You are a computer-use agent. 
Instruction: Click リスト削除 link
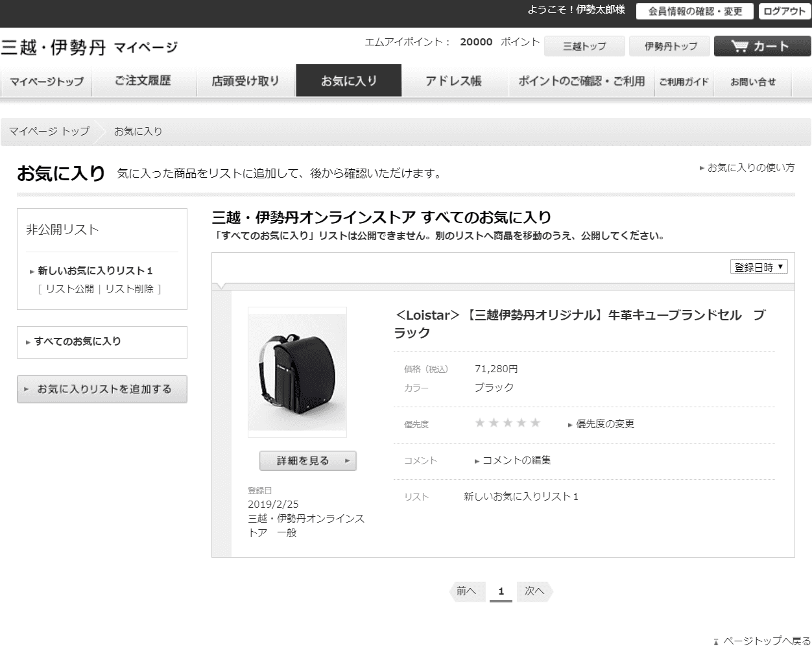point(130,289)
